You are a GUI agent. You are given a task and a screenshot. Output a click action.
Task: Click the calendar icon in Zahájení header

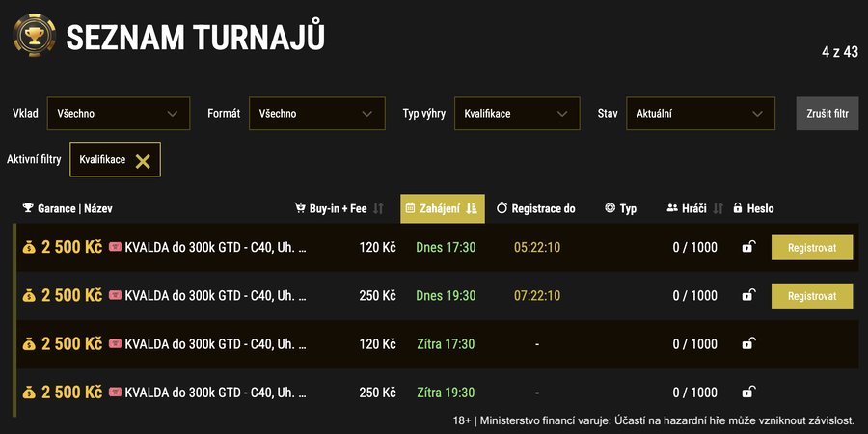point(410,208)
